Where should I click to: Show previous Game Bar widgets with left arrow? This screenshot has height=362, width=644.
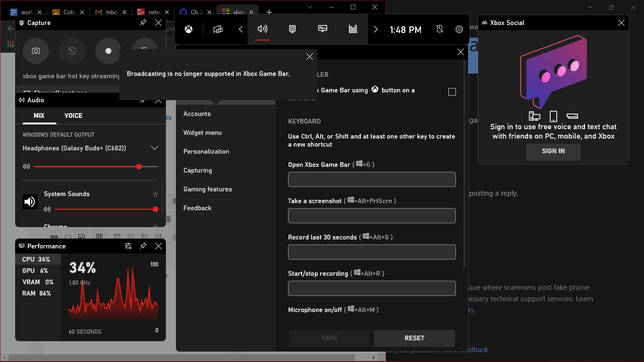[241, 29]
